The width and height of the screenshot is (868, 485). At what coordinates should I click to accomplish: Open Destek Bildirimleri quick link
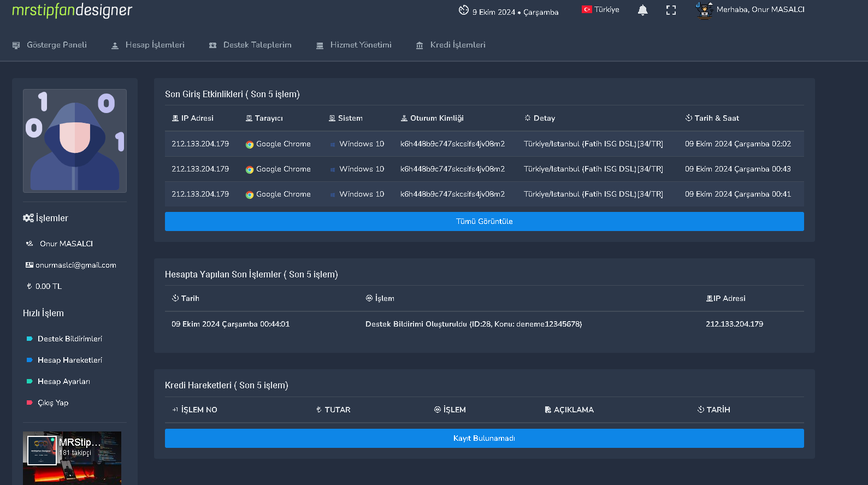[70, 339]
